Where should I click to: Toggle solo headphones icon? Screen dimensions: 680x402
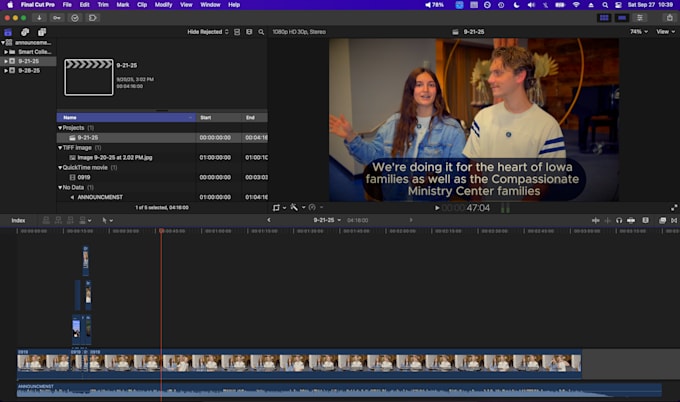pyautogui.click(x=619, y=220)
